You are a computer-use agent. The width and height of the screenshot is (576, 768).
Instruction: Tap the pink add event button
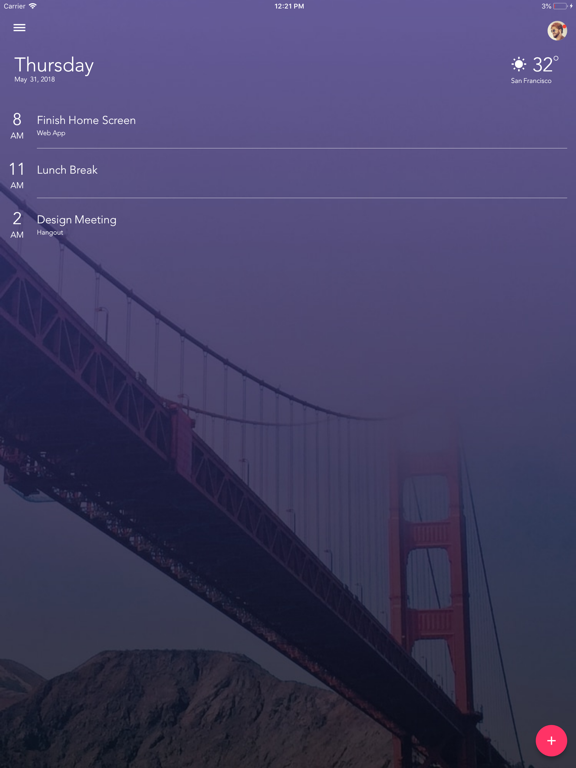pyautogui.click(x=551, y=741)
